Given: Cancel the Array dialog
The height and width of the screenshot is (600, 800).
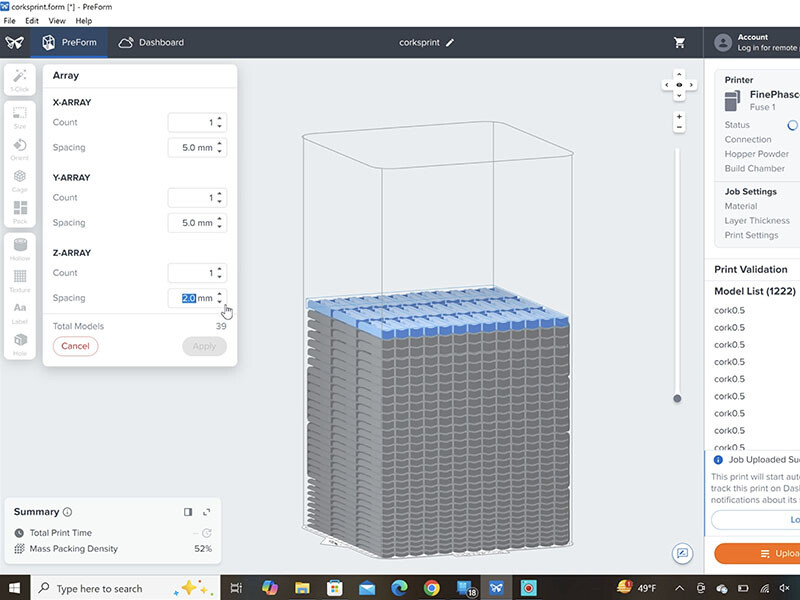Looking at the screenshot, I should 75,346.
